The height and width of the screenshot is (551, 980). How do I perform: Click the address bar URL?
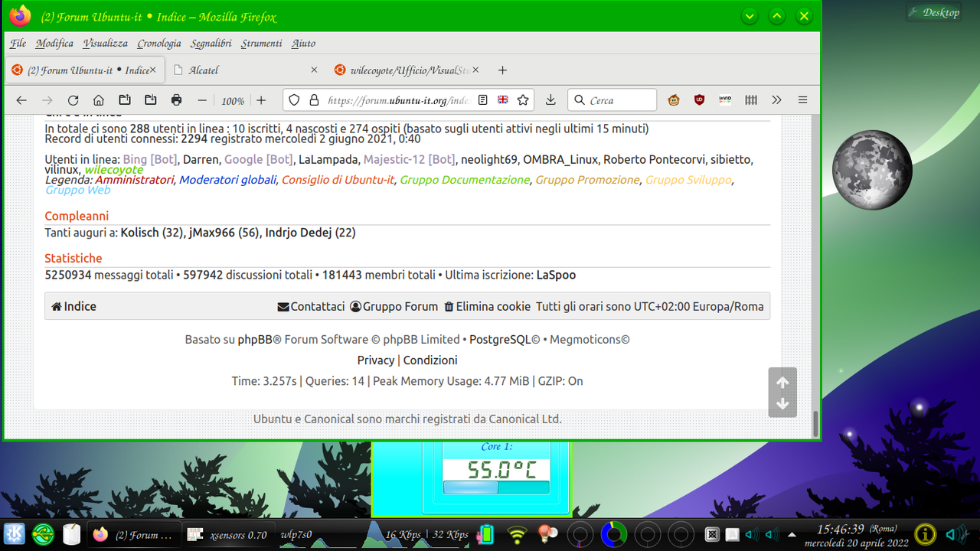click(398, 100)
